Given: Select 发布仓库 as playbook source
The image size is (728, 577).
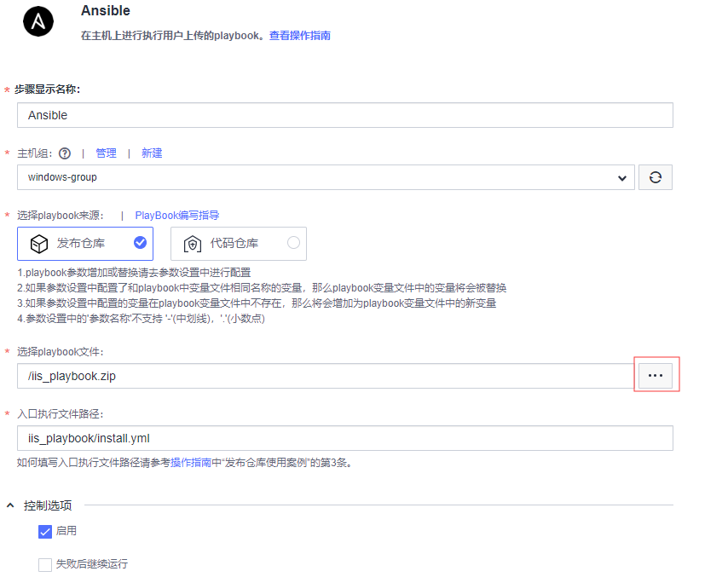Looking at the screenshot, I should tap(85, 244).
